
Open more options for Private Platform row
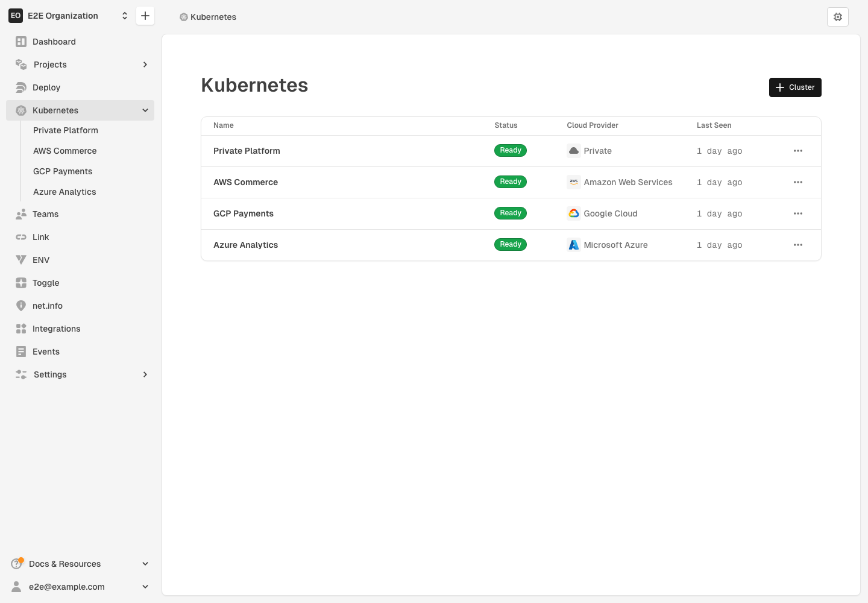click(x=798, y=151)
